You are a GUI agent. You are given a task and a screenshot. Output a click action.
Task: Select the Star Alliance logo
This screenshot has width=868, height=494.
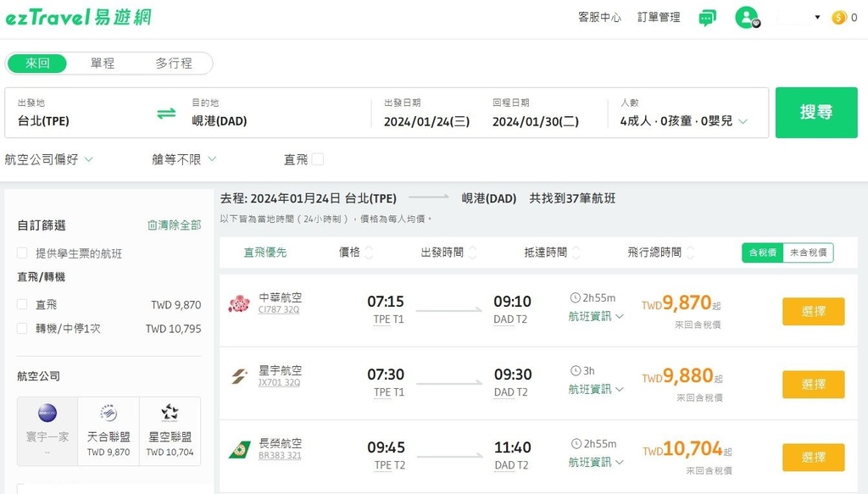coord(170,414)
